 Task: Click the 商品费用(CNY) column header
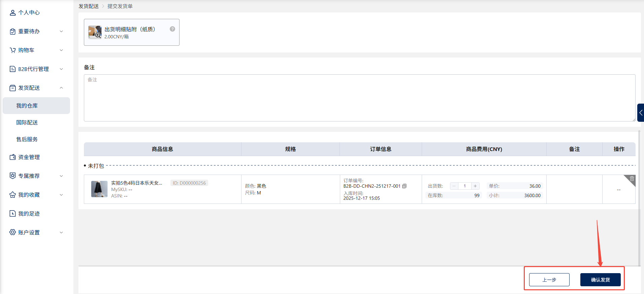pyautogui.click(x=484, y=149)
